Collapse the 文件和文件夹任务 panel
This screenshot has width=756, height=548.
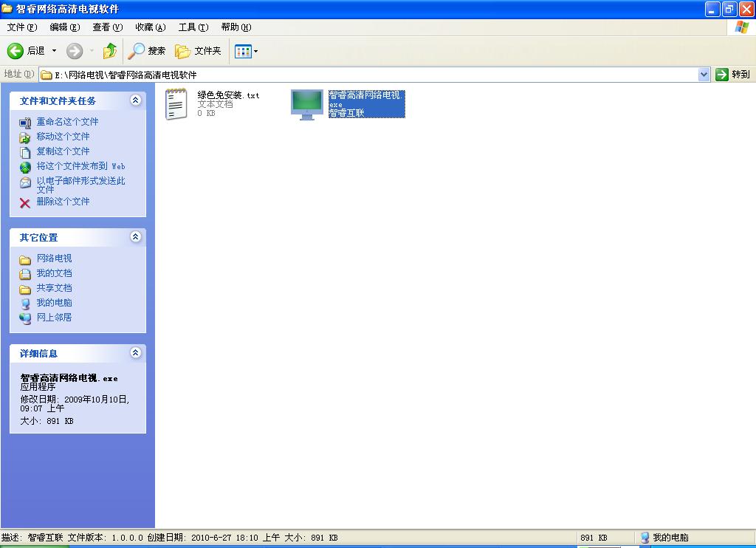pos(136,100)
